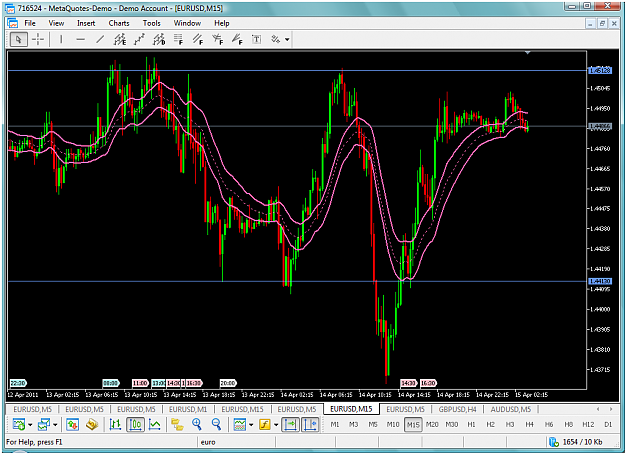The height and width of the screenshot is (453, 625).
Task: Select timeframe button M20
Action: click(432, 424)
